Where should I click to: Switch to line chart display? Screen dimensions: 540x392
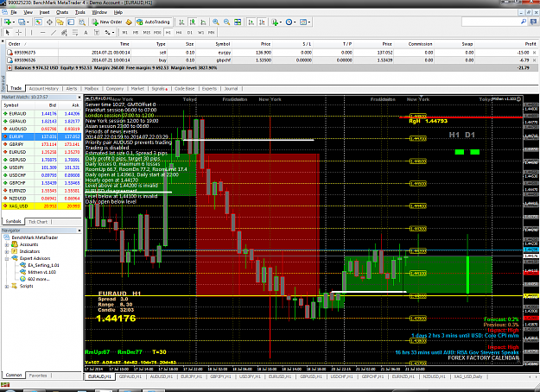tap(204, 22)
